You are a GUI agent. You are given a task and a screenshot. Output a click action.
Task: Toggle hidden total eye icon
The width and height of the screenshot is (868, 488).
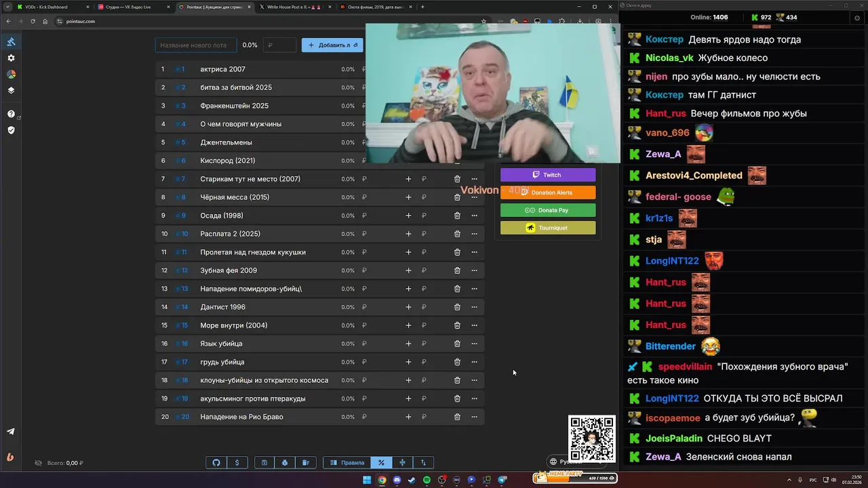(x=39, y=463)
